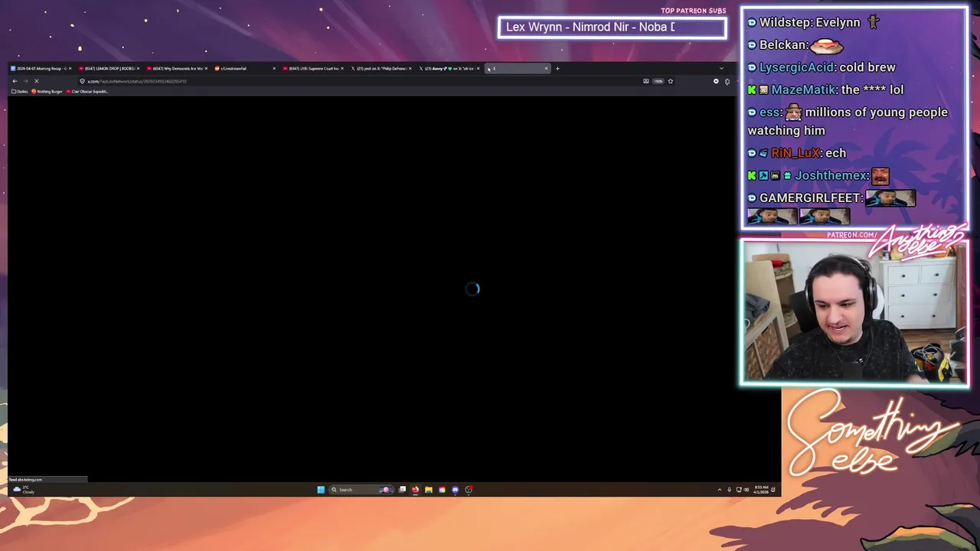Click the 150% zoom level indicator

point(658,81)
